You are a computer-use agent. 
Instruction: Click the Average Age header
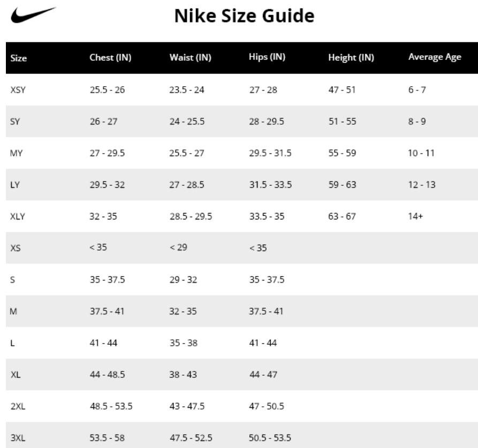point(435,57)
